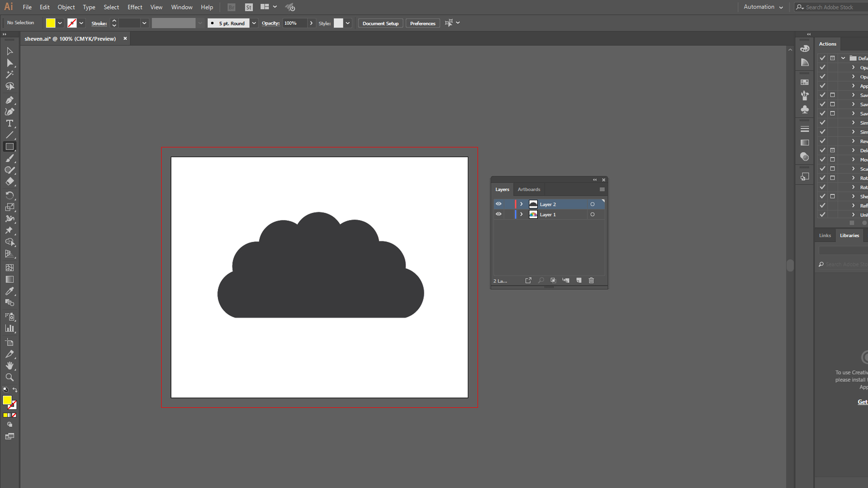This screenshot has height=488, width=868.
Task: Select the Selection tool
Action: pyautogui.click(x=9, y=51)
